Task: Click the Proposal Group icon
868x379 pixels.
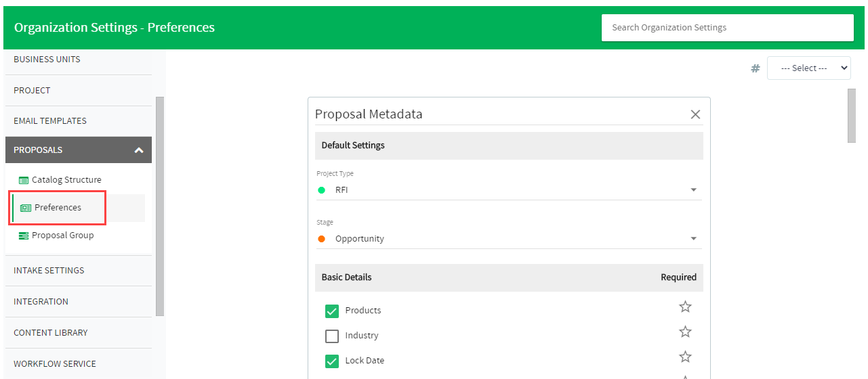Action: click(24, 236)
